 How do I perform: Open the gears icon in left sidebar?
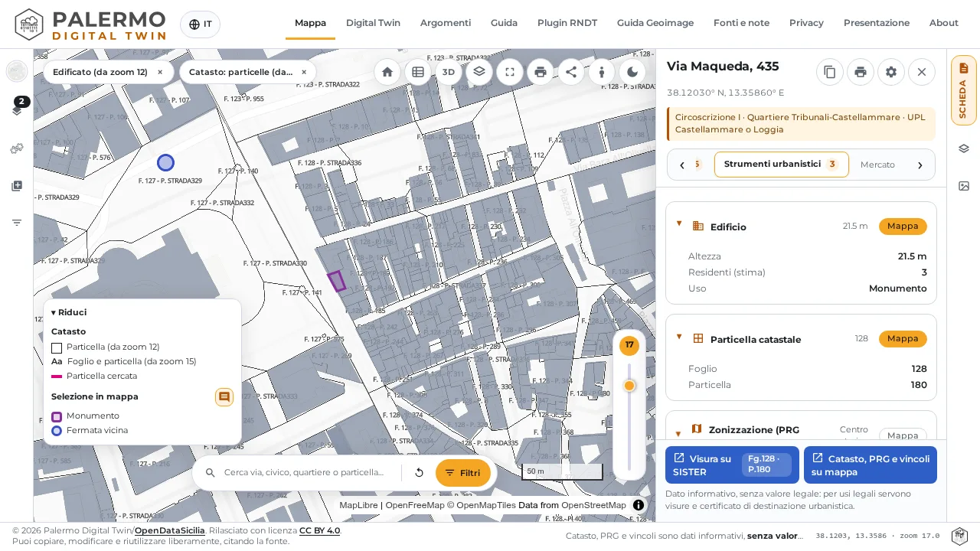(x=17, y=148)
